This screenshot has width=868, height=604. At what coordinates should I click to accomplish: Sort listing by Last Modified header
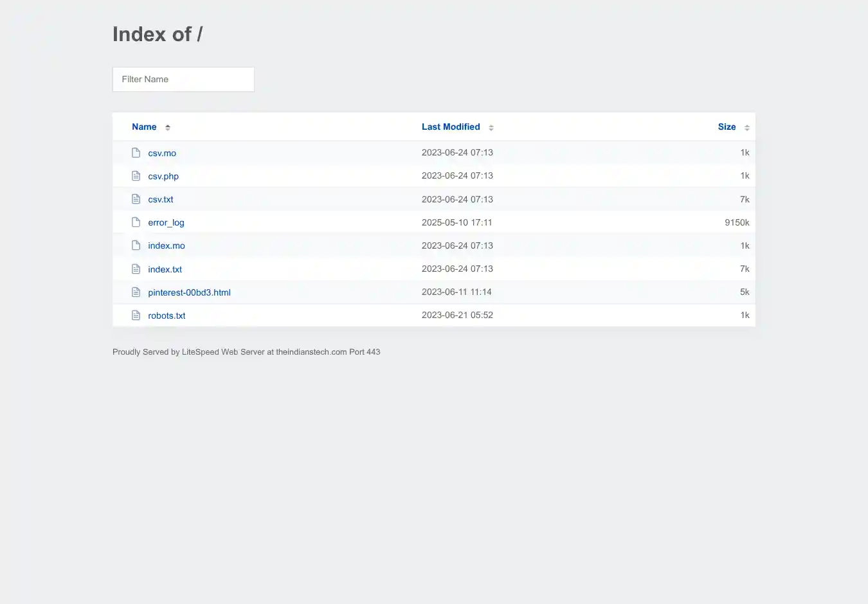click(x=451, y=127)
